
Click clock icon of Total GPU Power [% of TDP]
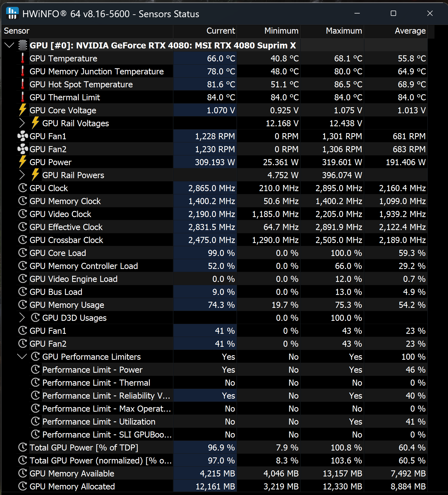pyautogui.click(x=23, y=447)
